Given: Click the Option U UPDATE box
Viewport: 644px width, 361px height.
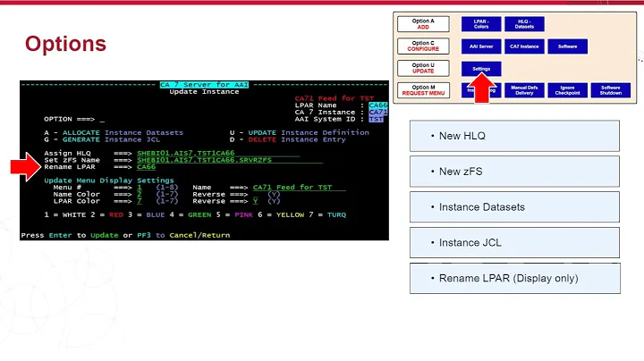Looking at the screenshot, I should point(423,69).
